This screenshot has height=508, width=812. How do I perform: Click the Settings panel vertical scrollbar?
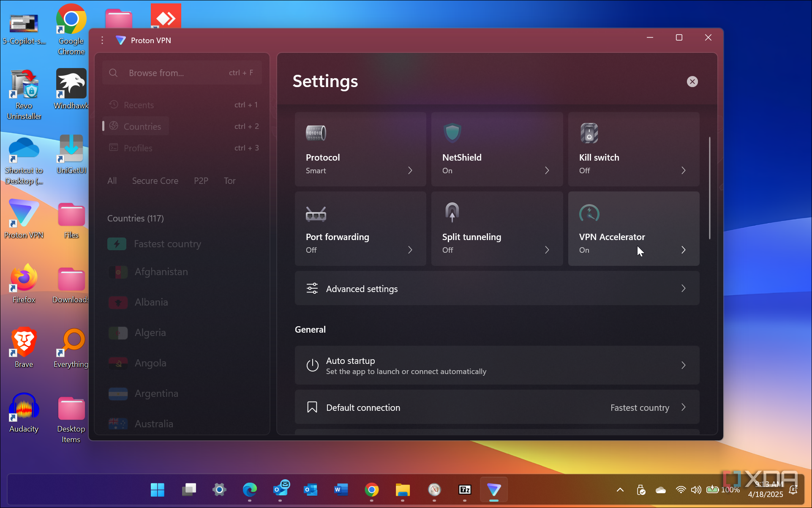coord(709,188)
